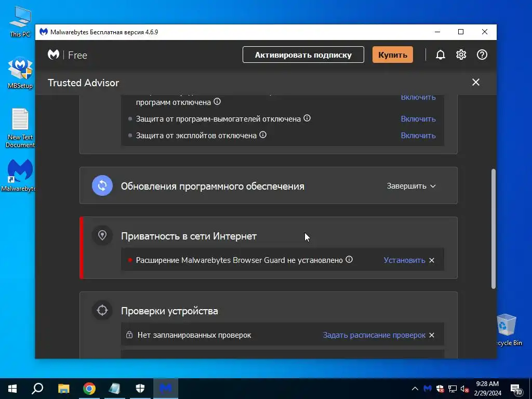This screenshot has height=399, width=532.
Task: Expand the Завершить dropdown for software updates
Action: 411,186
